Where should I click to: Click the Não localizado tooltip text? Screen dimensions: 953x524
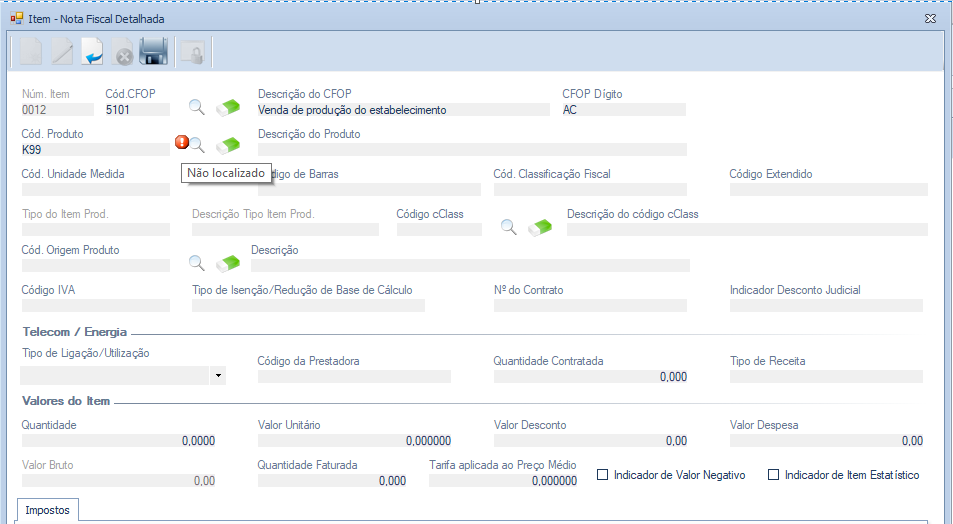225,173
